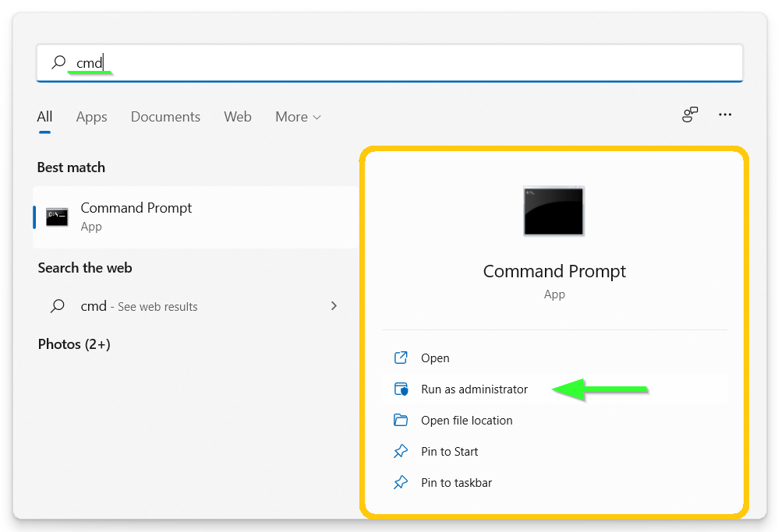Choose Open file location

(x=554, y=421)
